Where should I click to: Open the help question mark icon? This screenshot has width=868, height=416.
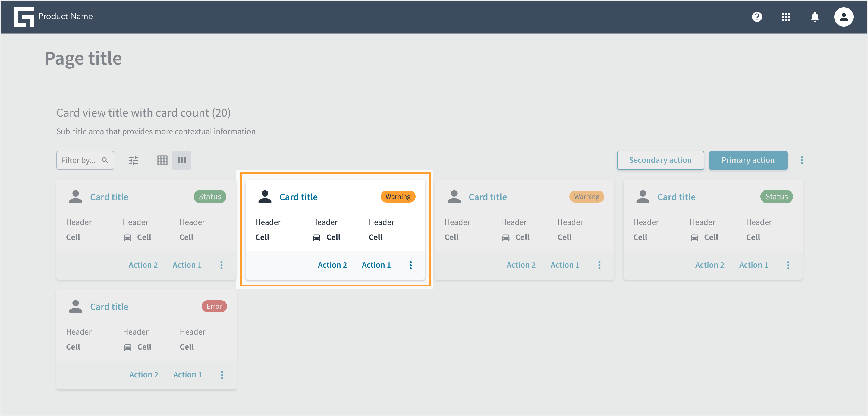[757, 17]
